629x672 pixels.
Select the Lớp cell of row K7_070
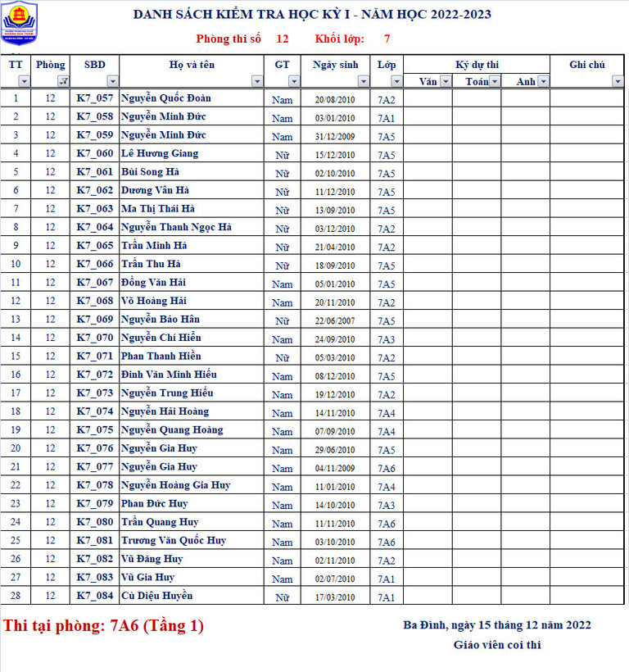(x=387, y=339)
